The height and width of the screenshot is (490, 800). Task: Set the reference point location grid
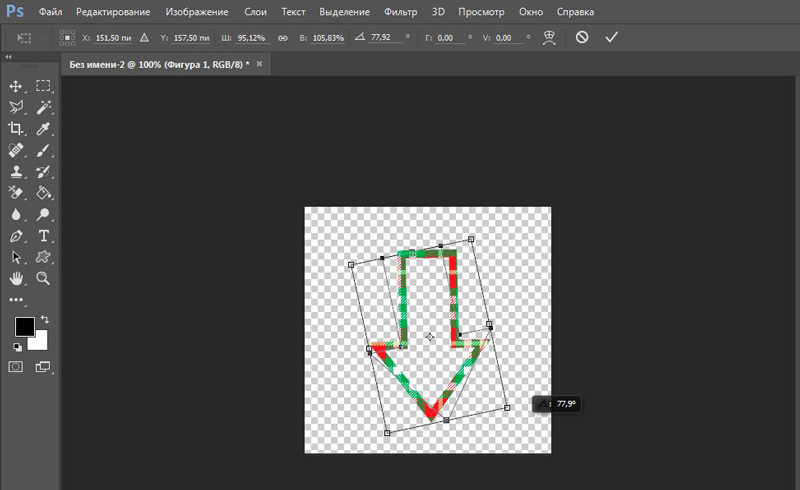(67, 37)
